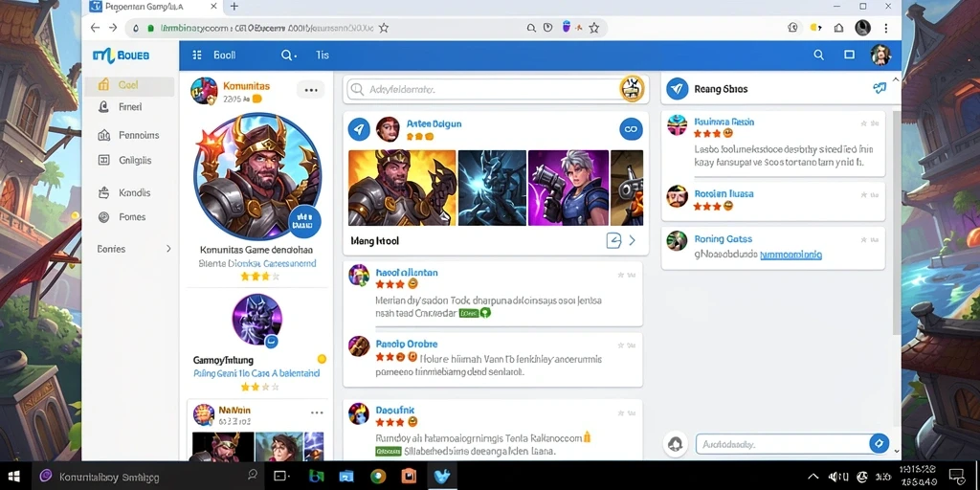Click the blue infinity icon on Arten Bolgun post
The image size is (980, 490).
(x=631, y=129)
